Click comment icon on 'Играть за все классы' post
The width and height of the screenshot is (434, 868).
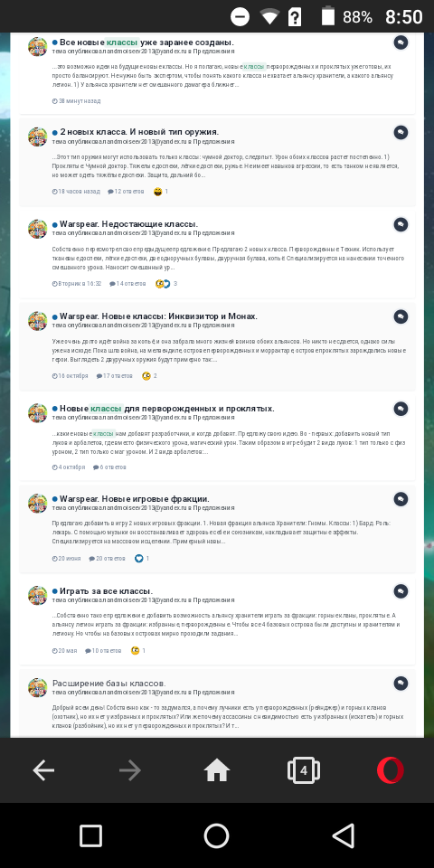401,590
